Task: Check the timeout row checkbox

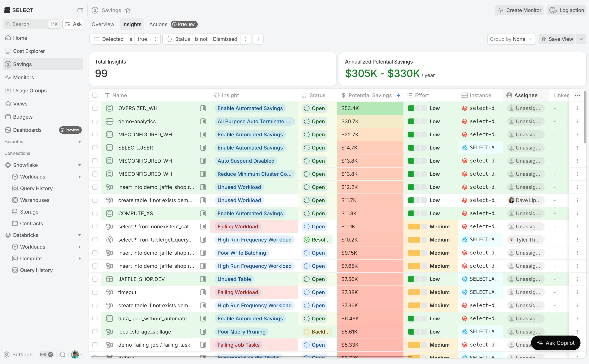Action: (95, 292)
